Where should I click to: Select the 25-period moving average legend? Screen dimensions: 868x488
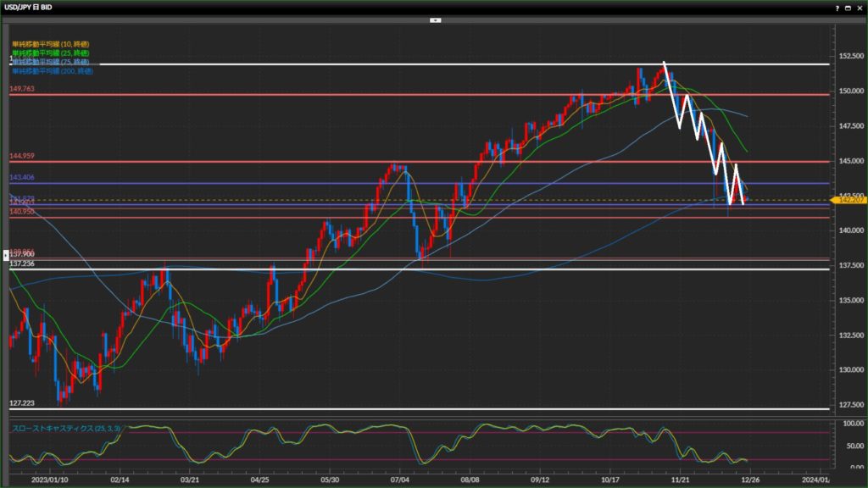(x=51, y=53)
